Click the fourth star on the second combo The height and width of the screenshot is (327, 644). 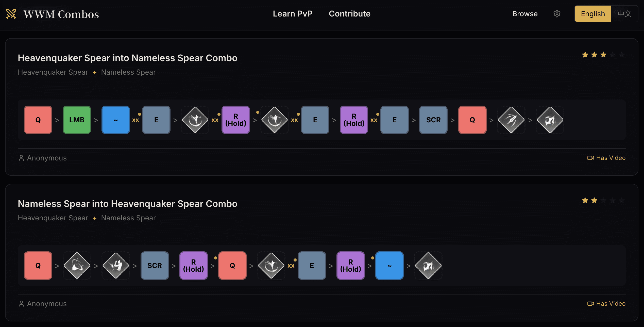[613, 200]
